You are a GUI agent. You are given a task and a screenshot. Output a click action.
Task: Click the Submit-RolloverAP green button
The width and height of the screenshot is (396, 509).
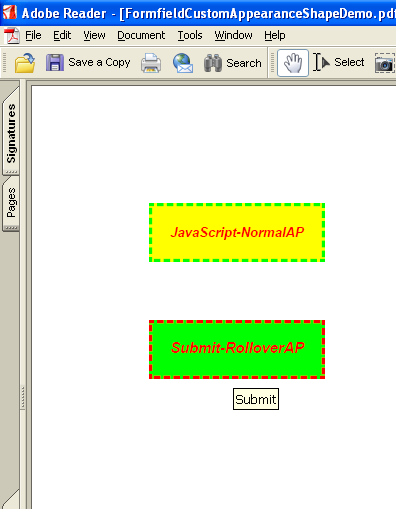pyautogui.click(x=237, y=349)
